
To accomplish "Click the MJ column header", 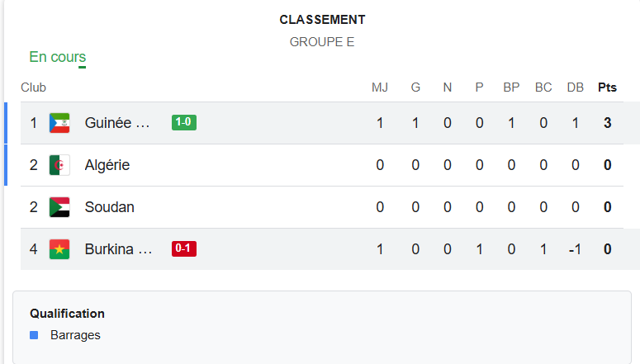I will point(380,87).
